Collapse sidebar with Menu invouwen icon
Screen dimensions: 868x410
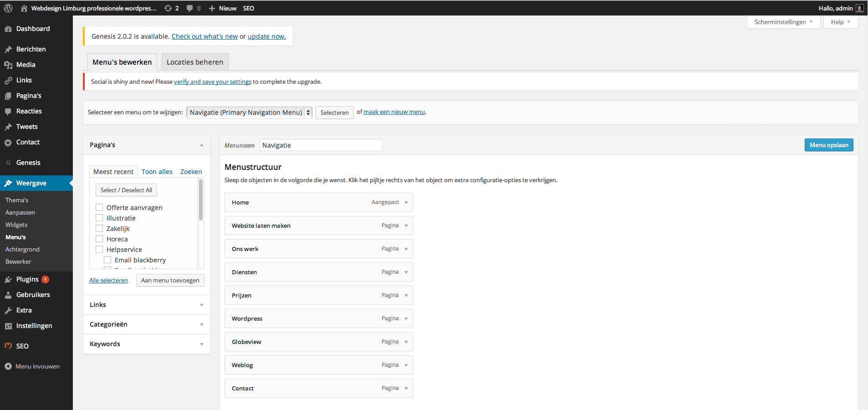tap(8, 366)
